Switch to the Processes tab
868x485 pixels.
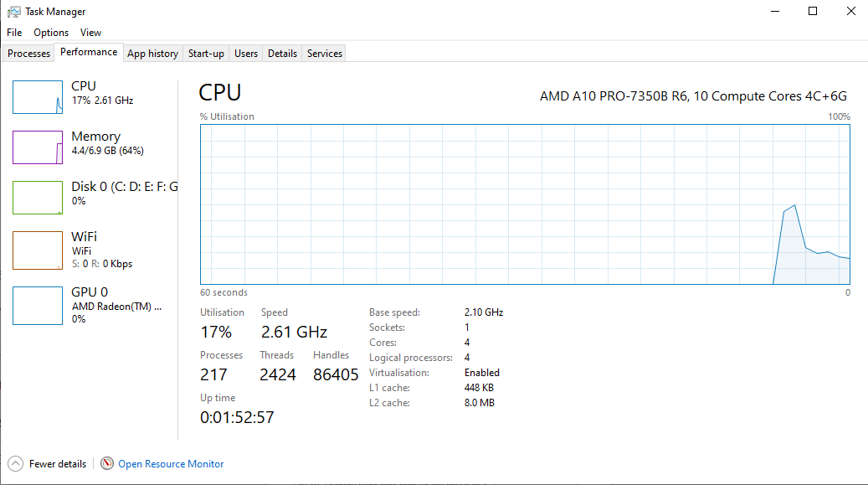coord(29,54)
